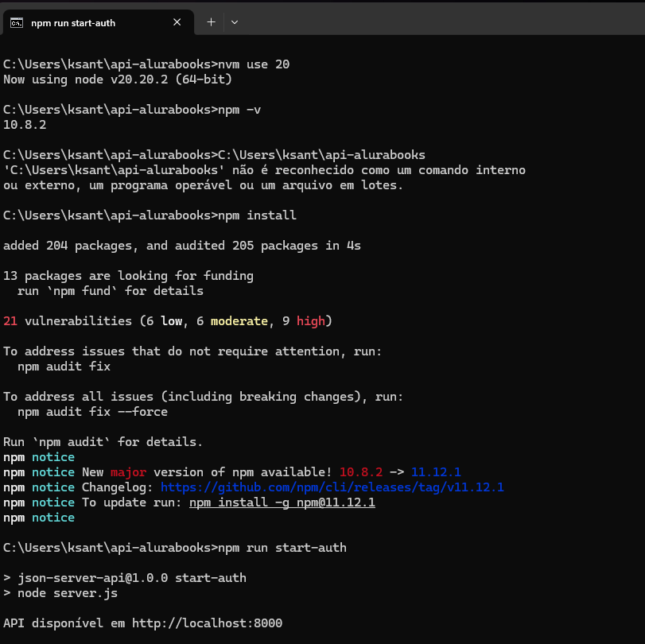
Task: Click the npm audit fix --force text
Action: [92, 412]
